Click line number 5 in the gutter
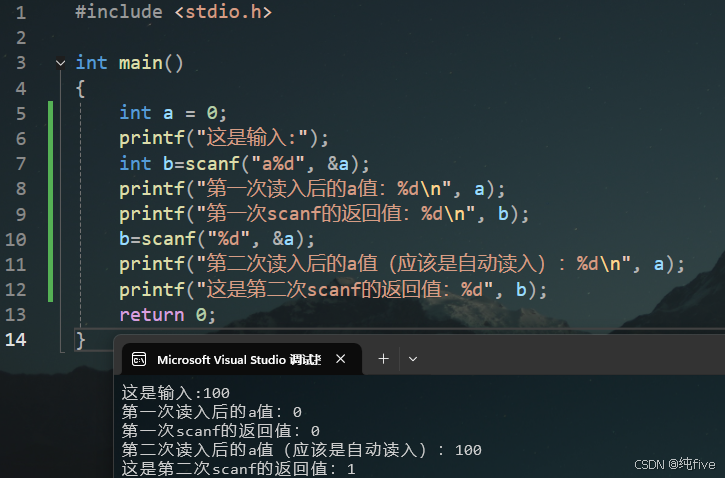This screenshot has width=725, height=478. click(21, 113)
